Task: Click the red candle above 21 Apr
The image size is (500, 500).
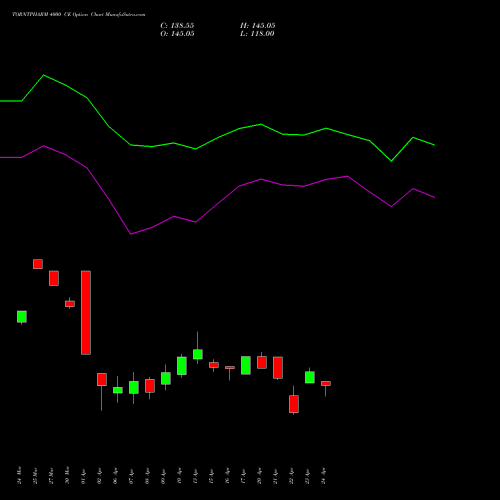Action: (x=278, y=368)
